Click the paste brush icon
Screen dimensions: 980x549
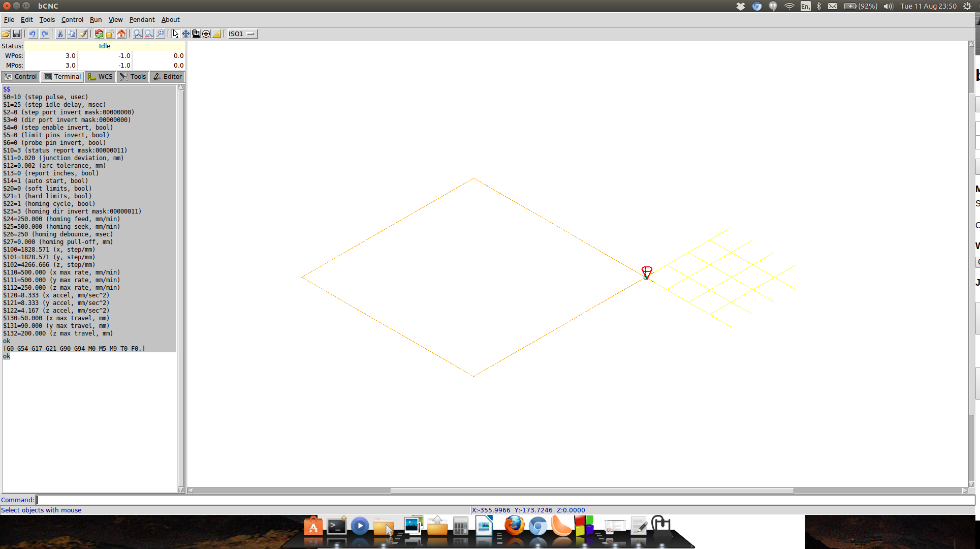click(x=83, y=34)
